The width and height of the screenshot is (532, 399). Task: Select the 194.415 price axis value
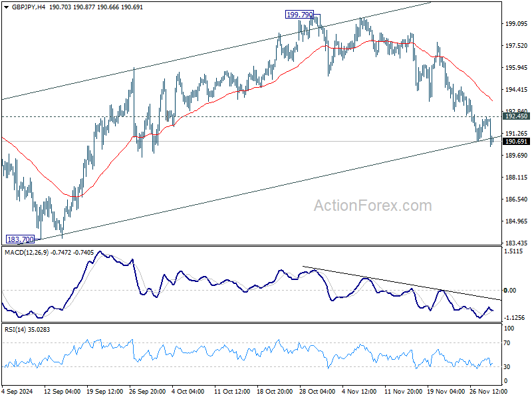pos(516,90)
